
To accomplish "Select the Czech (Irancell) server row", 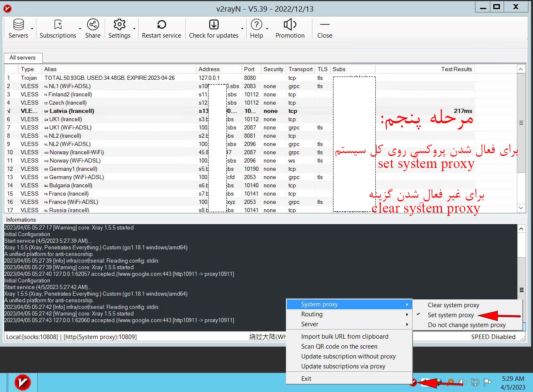I will coord(261,103).
